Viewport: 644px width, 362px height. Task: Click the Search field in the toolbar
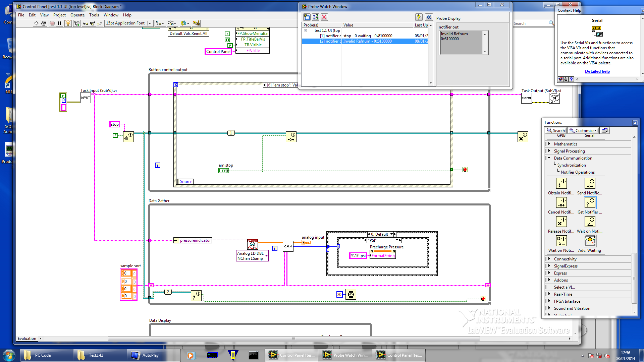(533, 23)
